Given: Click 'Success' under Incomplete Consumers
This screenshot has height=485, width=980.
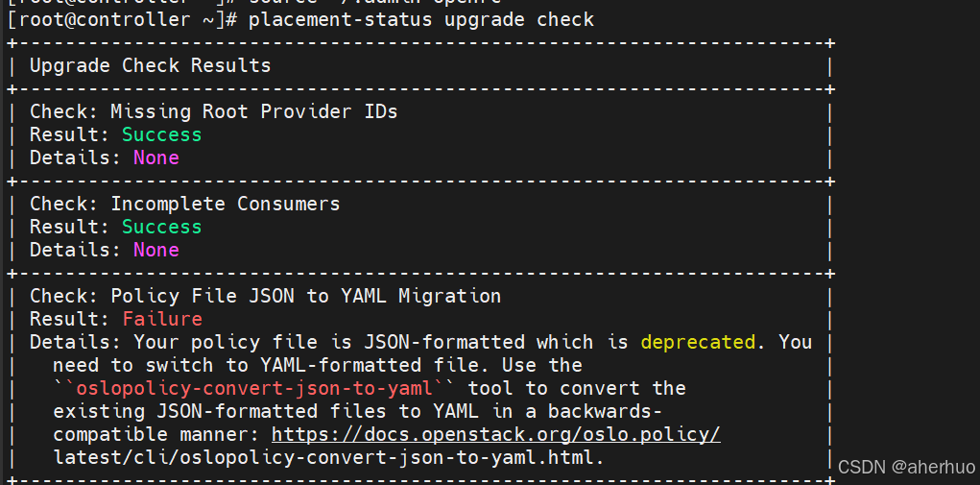Looking at the screenshot, I should [x=162, y=227].
